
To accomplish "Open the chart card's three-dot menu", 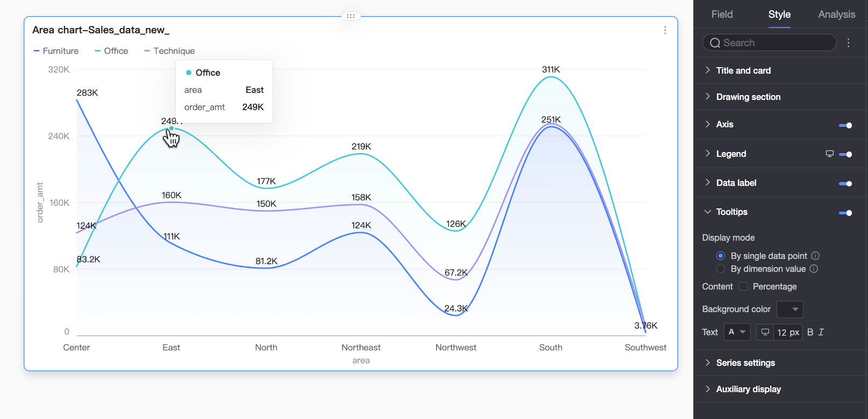I will (x=665, y=30).
